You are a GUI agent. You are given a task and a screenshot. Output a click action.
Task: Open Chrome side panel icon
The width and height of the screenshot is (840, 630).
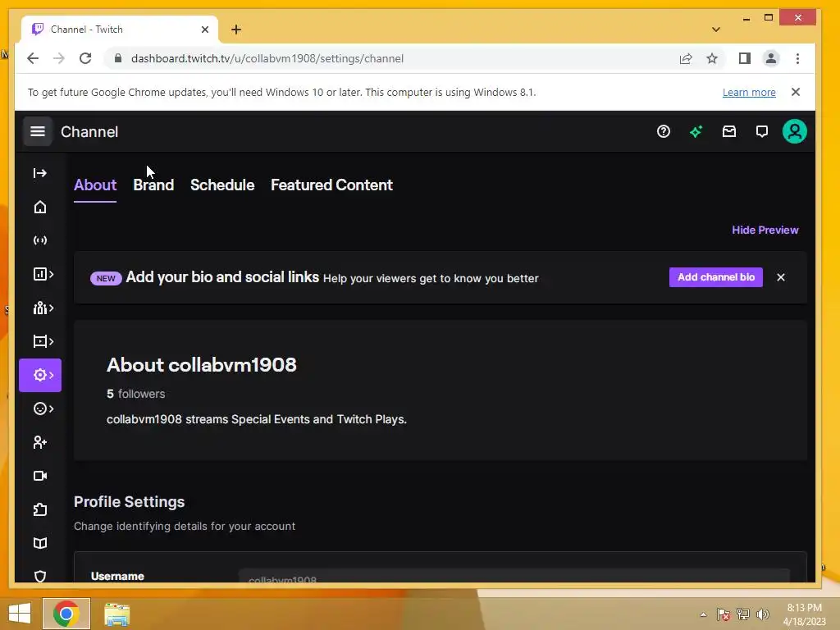click(x=745, y=58)
